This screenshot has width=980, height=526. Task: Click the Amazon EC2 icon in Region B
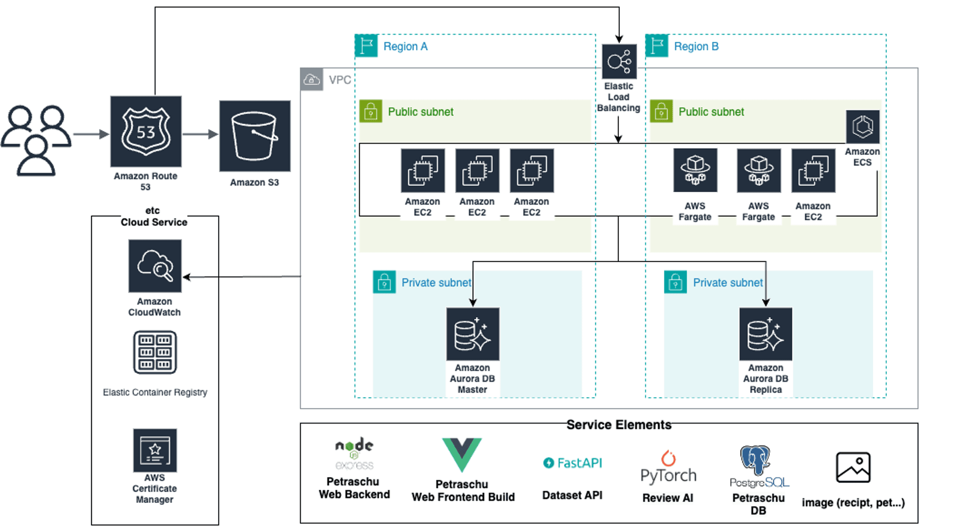813,170
